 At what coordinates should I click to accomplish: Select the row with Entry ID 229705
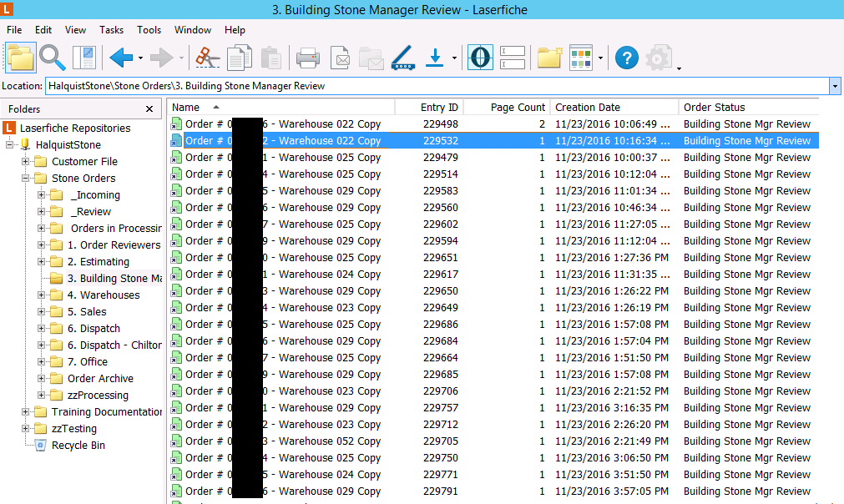point(493,441)
